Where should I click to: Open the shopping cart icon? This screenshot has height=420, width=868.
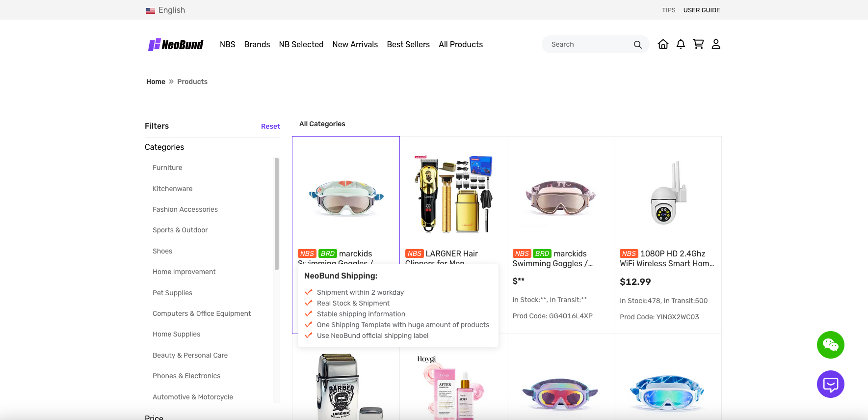(698, 44)
